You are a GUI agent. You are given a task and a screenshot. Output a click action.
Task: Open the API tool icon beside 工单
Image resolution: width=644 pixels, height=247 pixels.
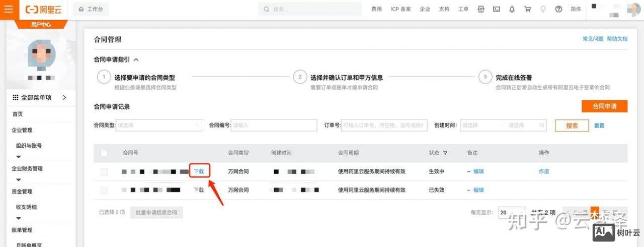(481, 9)
